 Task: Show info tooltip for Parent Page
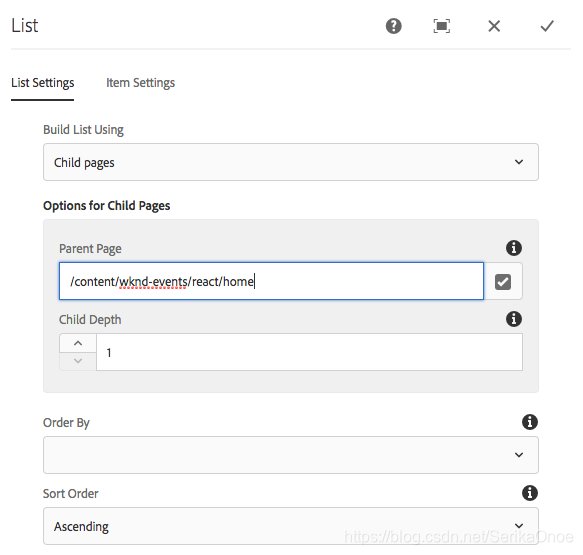pos(514,248)
